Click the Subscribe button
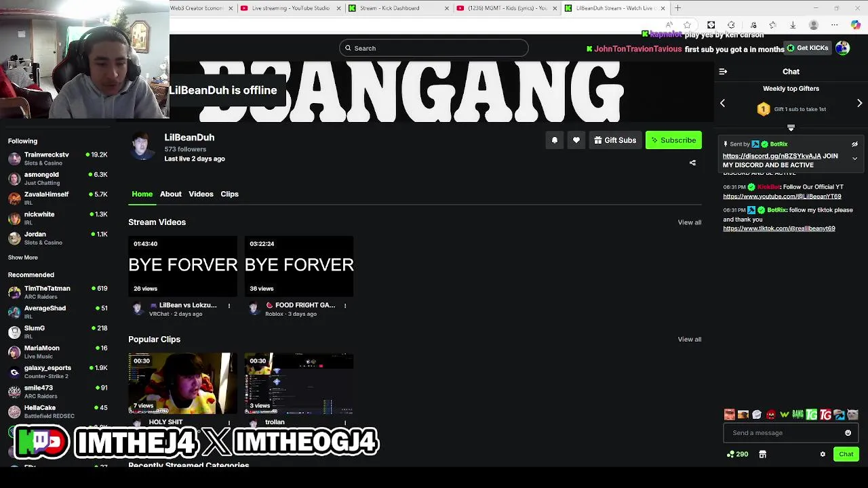Image resolution: width=868 pixels, height=488 pixels. (673, 140)
